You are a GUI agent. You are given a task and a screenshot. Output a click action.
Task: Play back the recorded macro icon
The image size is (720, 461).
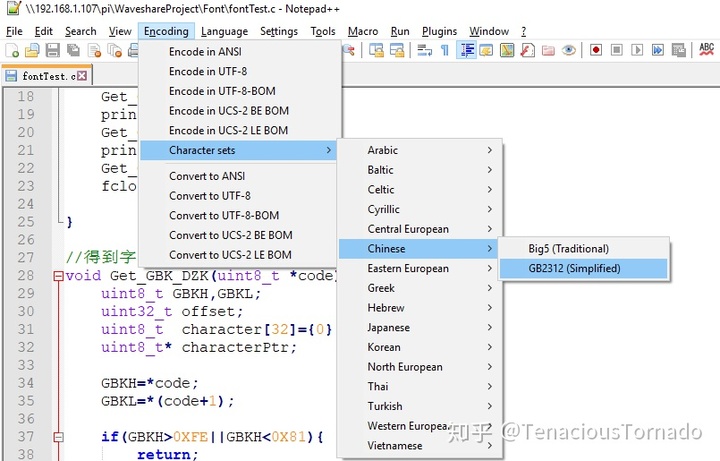(637, 50)
